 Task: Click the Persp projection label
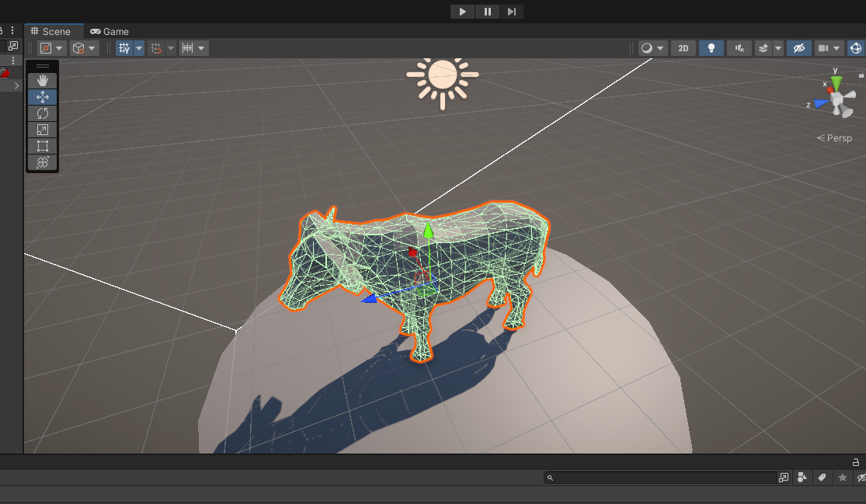[835, 138]
